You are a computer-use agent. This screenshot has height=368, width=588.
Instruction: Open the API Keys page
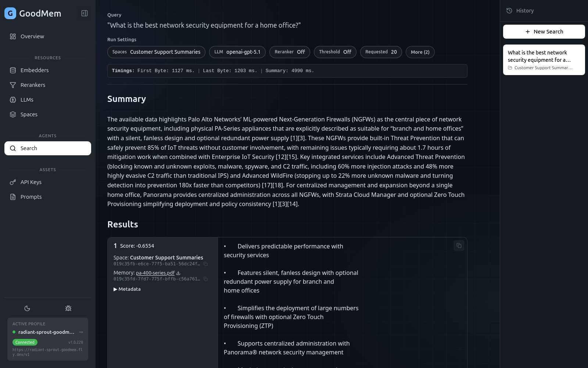tap(31, 182)
